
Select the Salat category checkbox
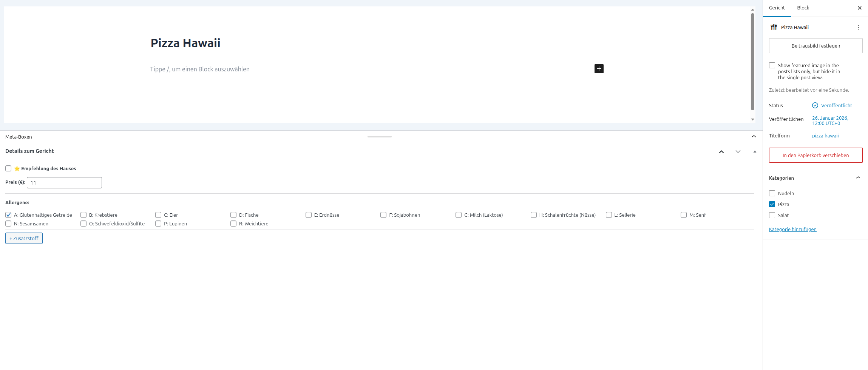772,216
